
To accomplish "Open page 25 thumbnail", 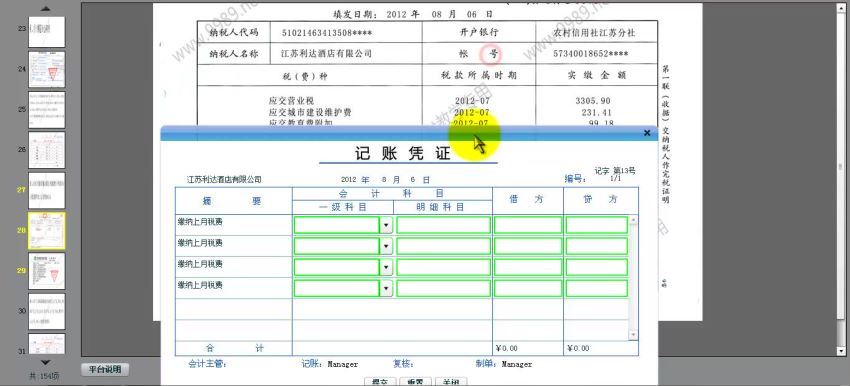I will pyautogui.click(x=47, y=110).
